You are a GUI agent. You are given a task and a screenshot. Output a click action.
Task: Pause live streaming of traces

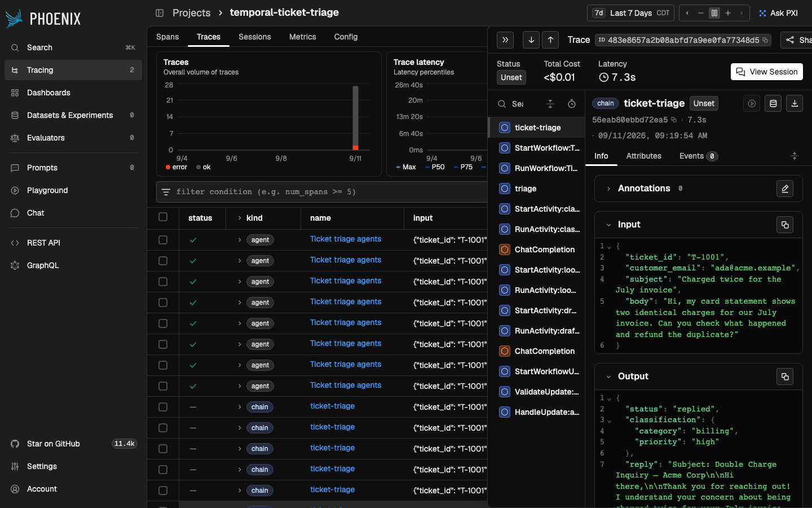click(714, 13)
